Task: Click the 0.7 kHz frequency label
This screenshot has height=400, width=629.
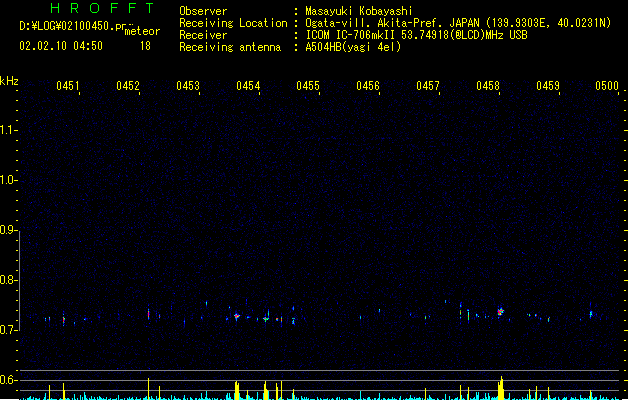Action: (x=7, y=330)
